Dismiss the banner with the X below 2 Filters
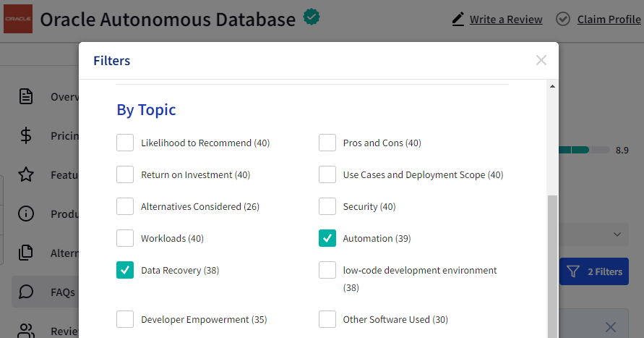 click(x=611, y=327)
